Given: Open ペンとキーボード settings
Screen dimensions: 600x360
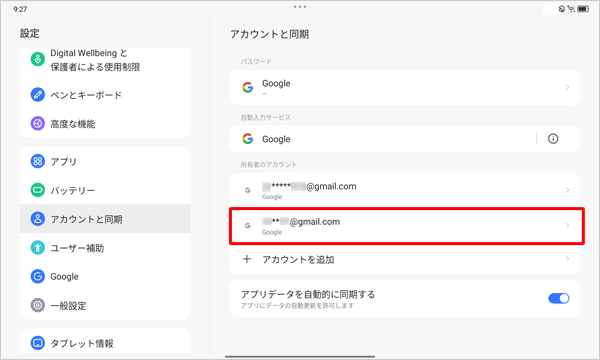Looking at the screenshot, I should pos(105,94).
